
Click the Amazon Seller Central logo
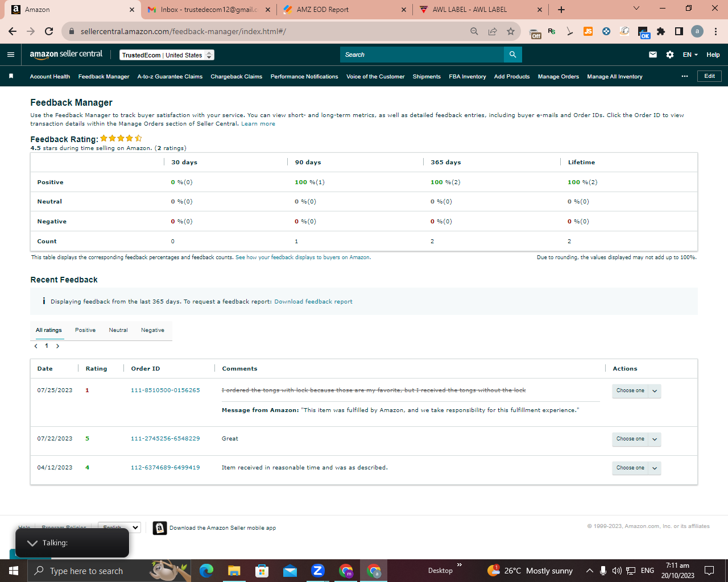click(66, 54)
